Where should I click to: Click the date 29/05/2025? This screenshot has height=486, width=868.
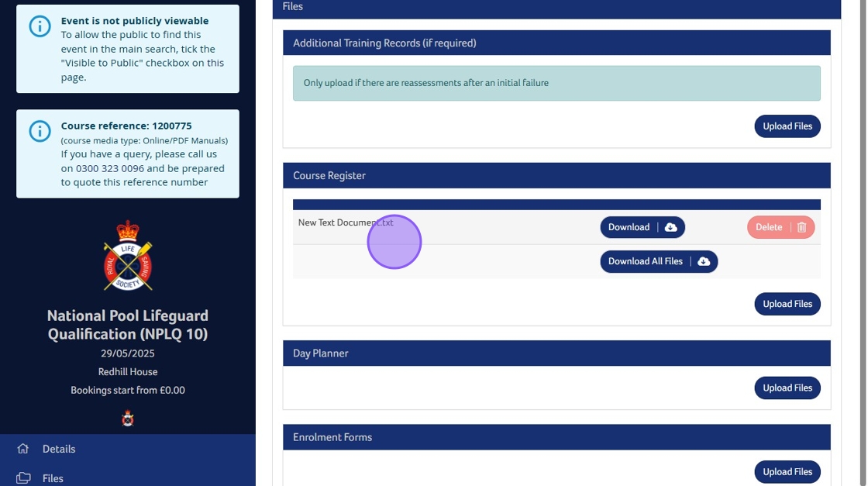coord(128,353)
